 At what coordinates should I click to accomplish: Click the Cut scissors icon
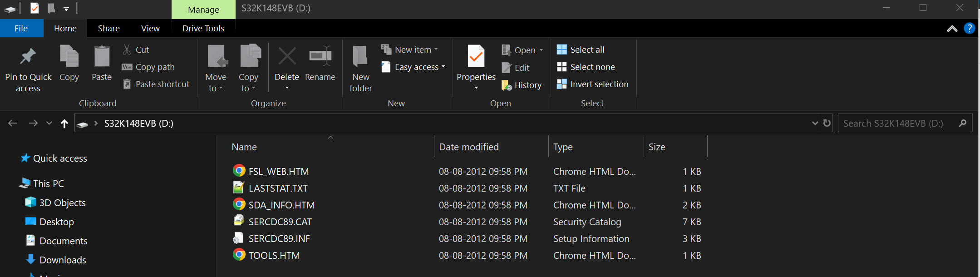tap(127, 49)
